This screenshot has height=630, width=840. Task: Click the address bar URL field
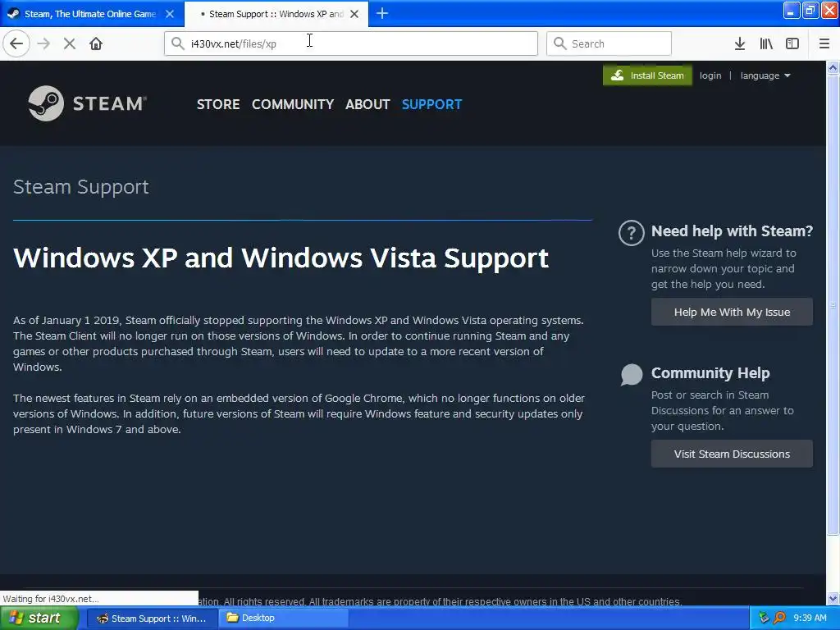pyautogui.click(x=351, y=43)
